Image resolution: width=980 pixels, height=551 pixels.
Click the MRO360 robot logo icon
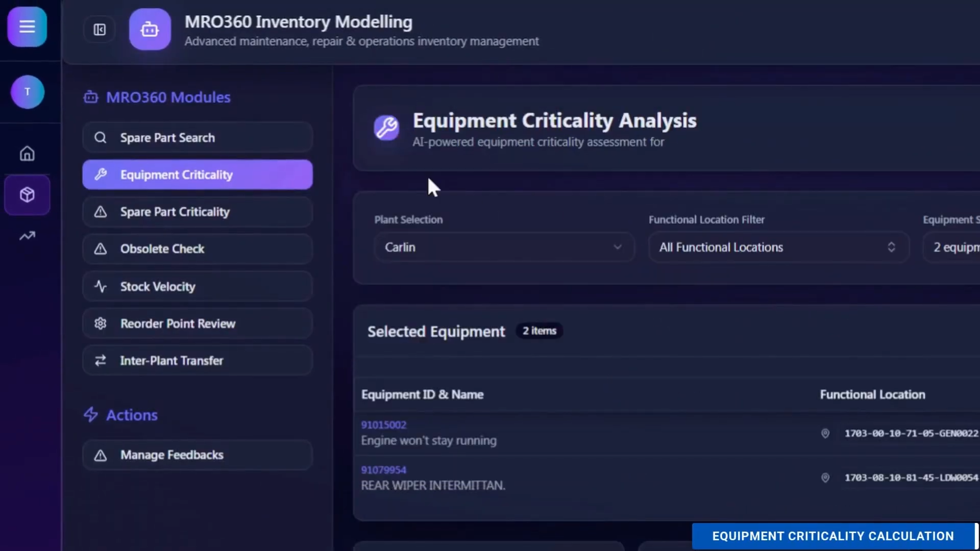[x=150, y=29]
